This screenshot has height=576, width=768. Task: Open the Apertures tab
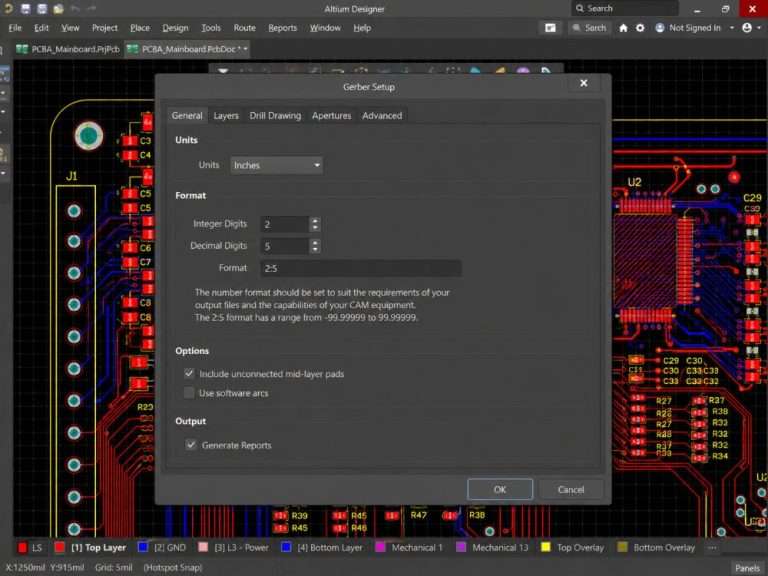pyautogui.click(x=332, y=116)
